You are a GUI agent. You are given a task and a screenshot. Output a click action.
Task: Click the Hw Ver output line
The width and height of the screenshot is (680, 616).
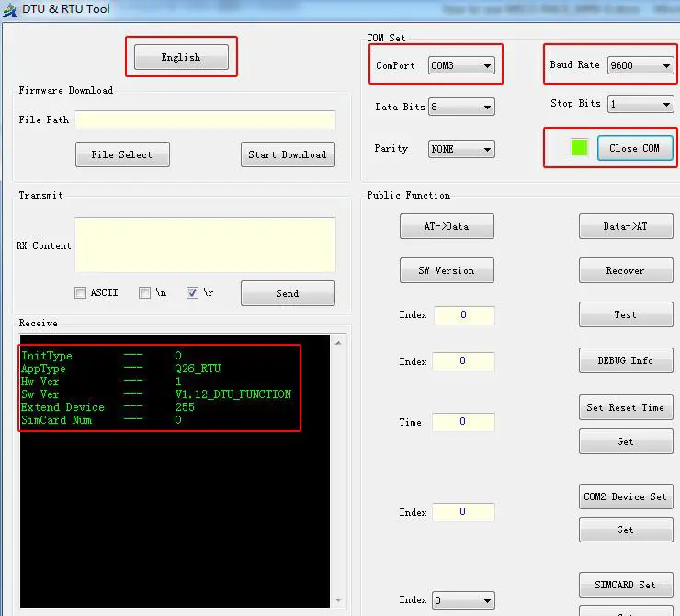point(101,382)
